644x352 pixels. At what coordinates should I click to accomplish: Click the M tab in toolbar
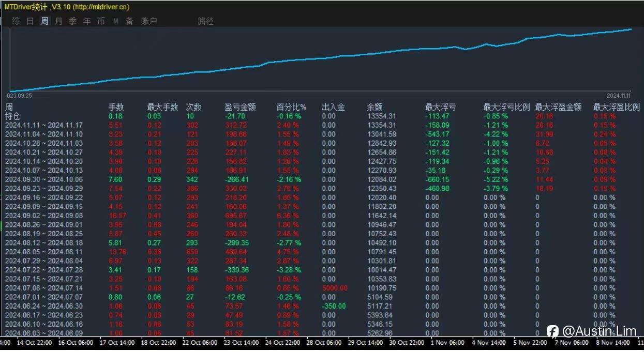115,21
